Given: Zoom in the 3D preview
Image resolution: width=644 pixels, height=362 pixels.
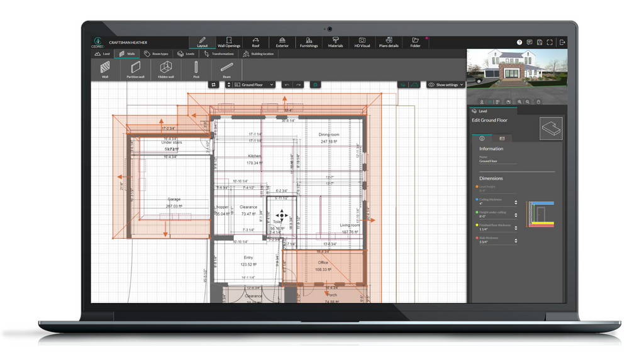Looking at the screenshot, I should point(519,102).
